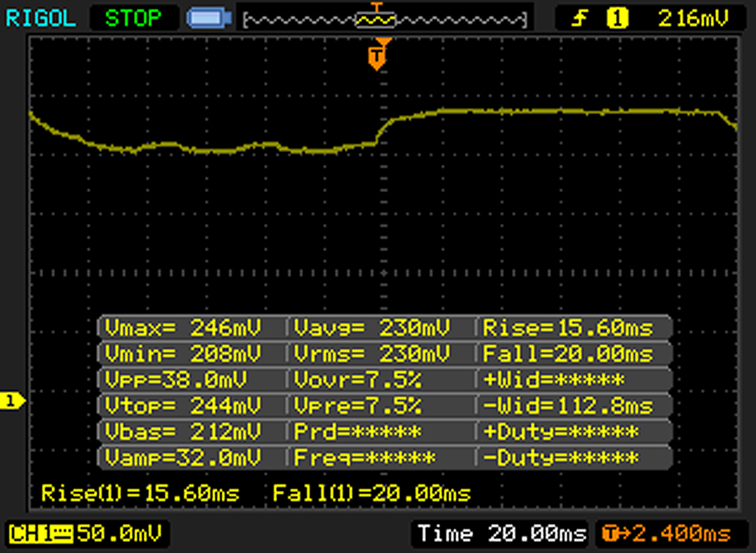This screenshot has width=756, height=553.
Task: Click the Prd=***** measurement
Action: [358, 432]
